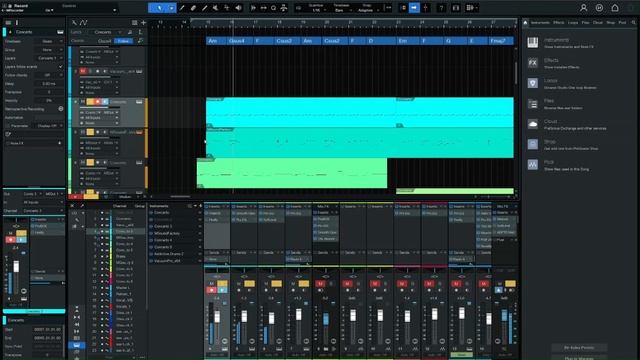Image resolution: width=640 pixels, height=360 pixels.
Task: Select the Em chord on chord track
Action: pyautogui.click(x=408, y=41)
